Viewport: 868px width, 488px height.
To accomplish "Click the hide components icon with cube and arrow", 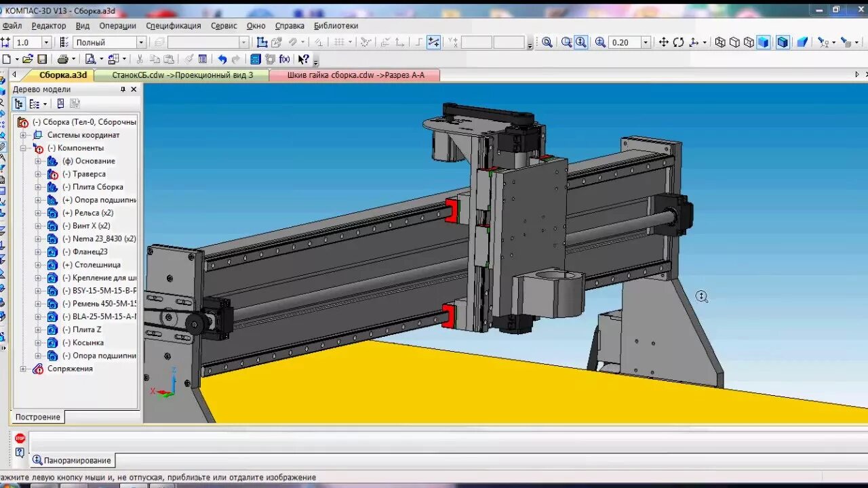I will pyautogui.click(x=847, y=42).
